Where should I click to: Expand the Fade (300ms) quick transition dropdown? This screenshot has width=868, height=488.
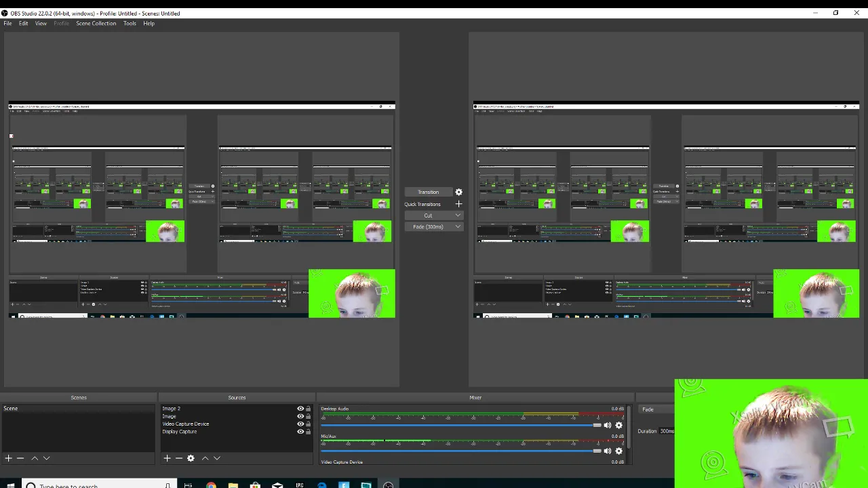click(458, 227)
